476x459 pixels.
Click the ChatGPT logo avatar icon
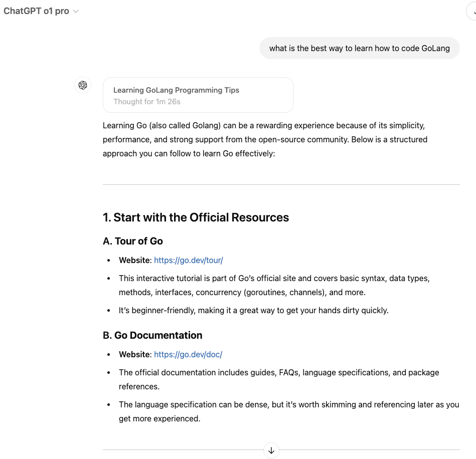point(83,85)
